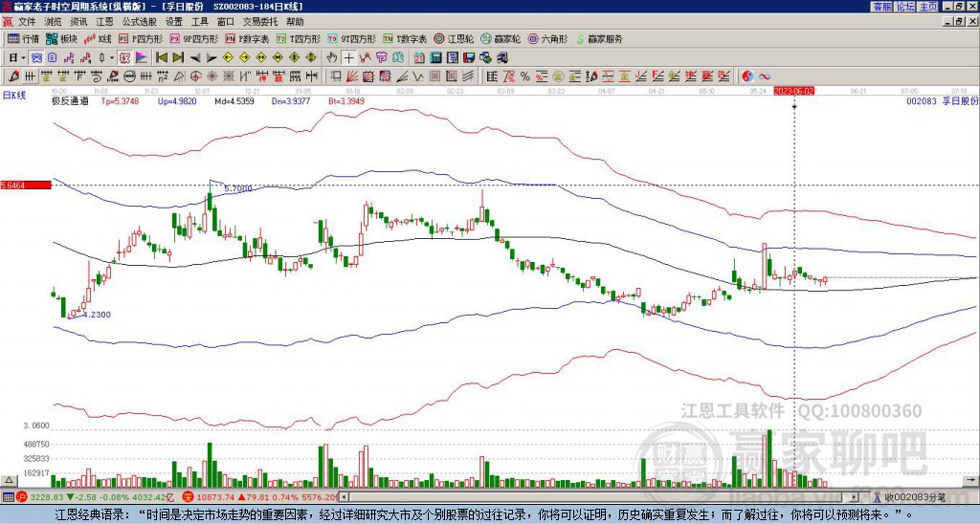Image resolution: width=980 pixels, height=524 pixels.
Task: Open the 赢家轮 wheel tool
Action: coord(501,38)
